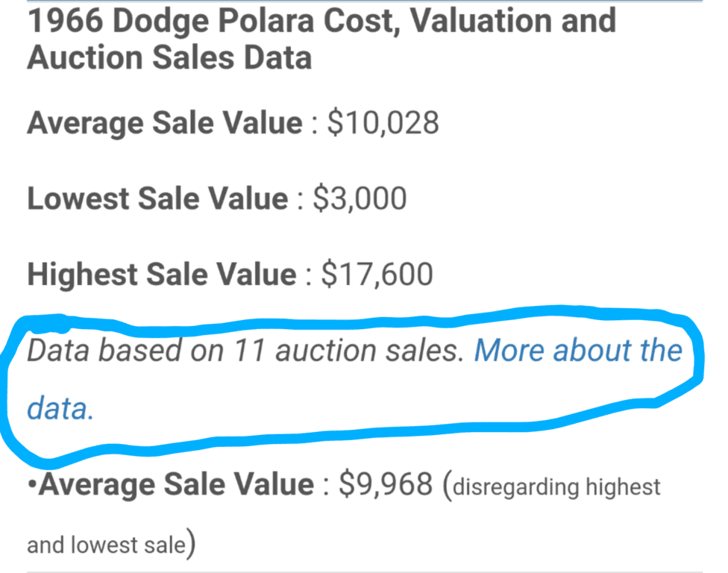Click the "and lowest sale)" small text
The width and height of the screenshot is (728, 573).
tap(111, 545)
